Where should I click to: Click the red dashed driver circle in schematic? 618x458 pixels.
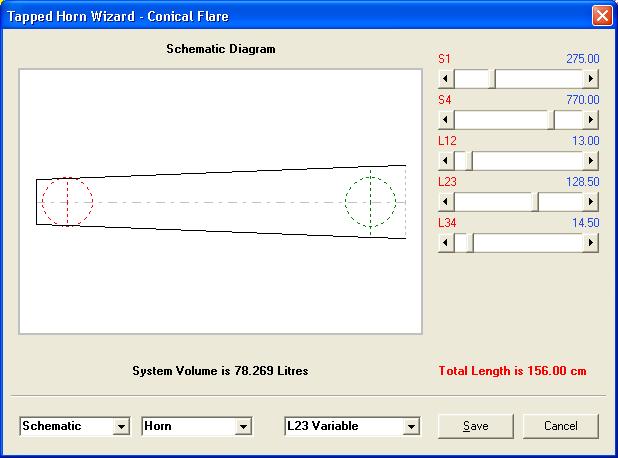pos(67,201)
